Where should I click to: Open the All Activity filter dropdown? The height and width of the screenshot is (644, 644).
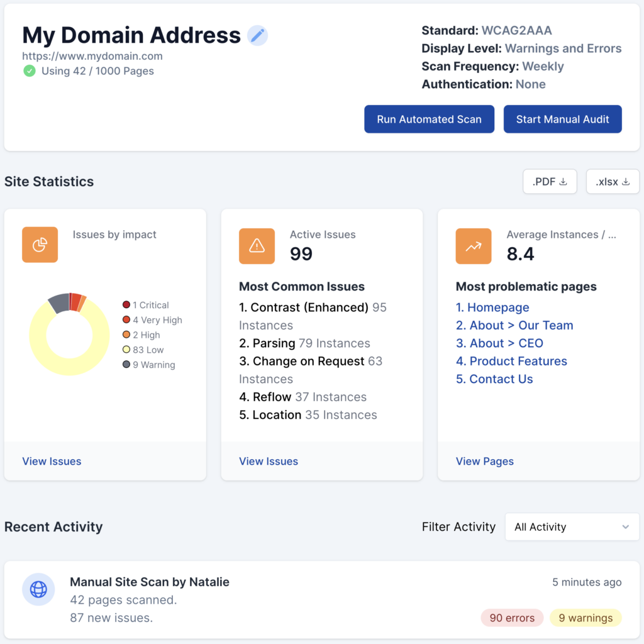click(x=572, y=527)
